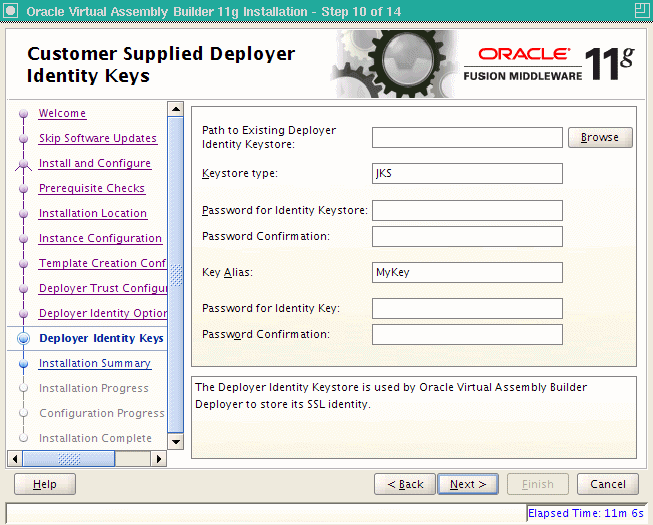Go to the Template Creation Configuration step
Viewport: 653px width, 525px height.
pos(102,263)
